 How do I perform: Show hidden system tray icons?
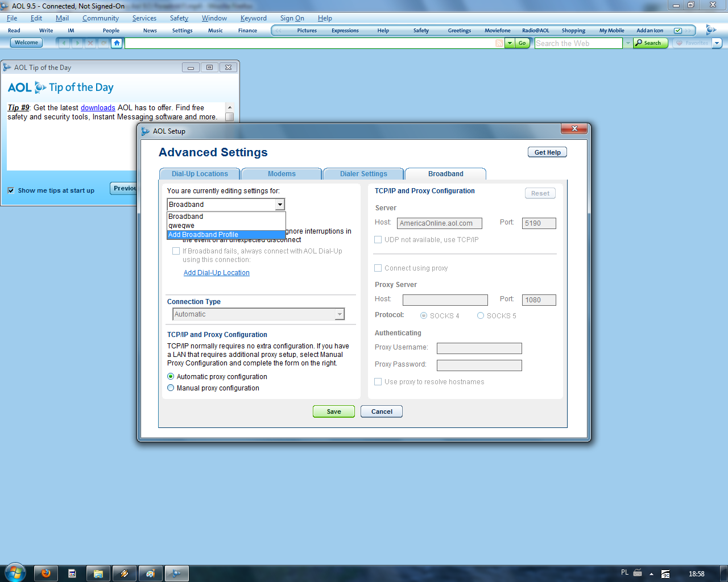(x=651, y=574)
